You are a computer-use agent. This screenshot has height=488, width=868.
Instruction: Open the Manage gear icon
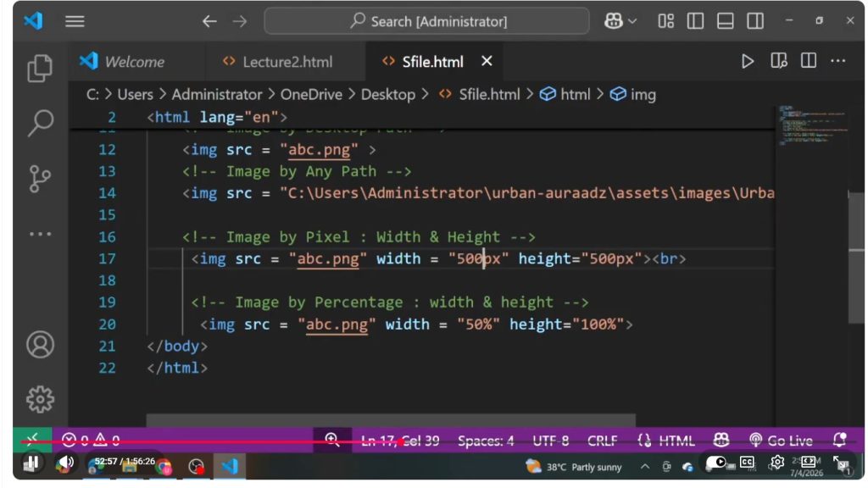click(x=40, y=399)
